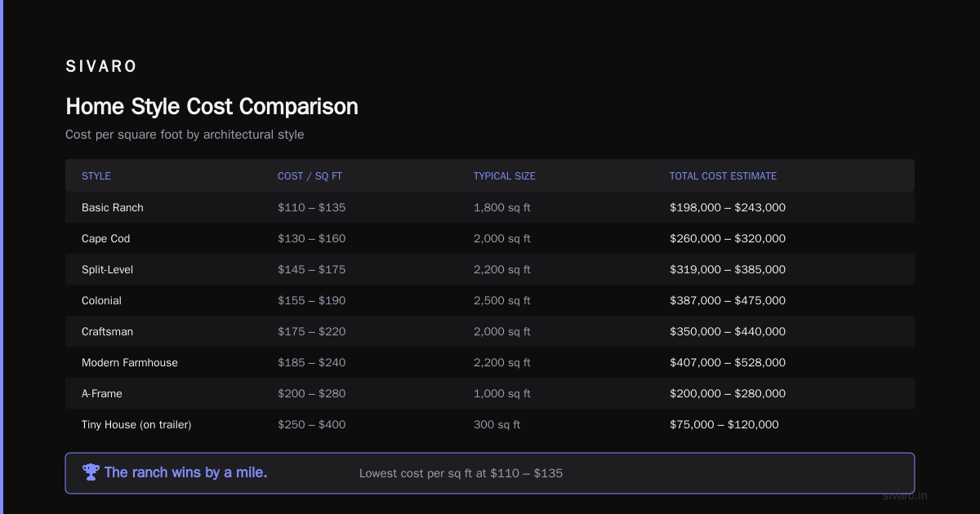Choose the Colonial row label
The width and height of the screenshot is (980, 514).
click(x=101, y=300)
